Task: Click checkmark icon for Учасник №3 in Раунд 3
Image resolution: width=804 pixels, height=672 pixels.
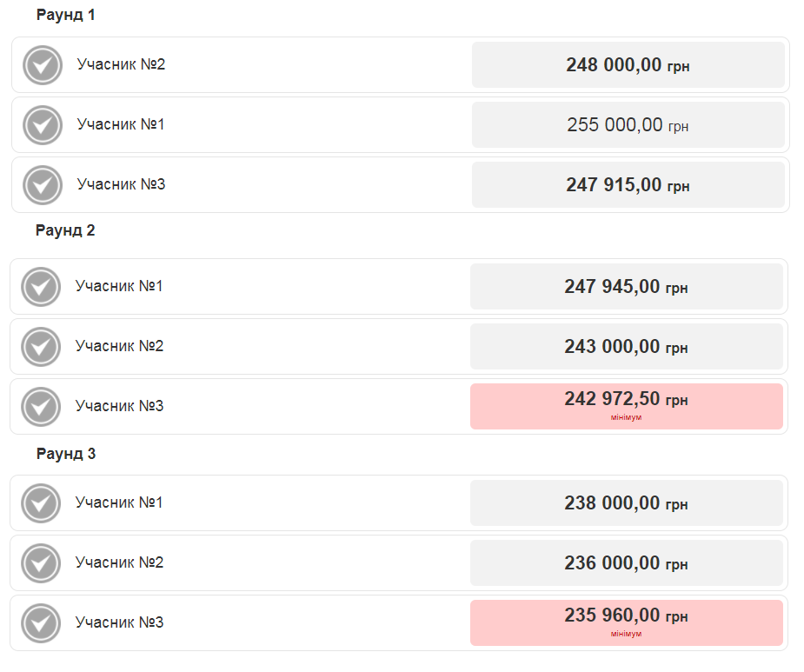Action: click(x=41, y=623)
